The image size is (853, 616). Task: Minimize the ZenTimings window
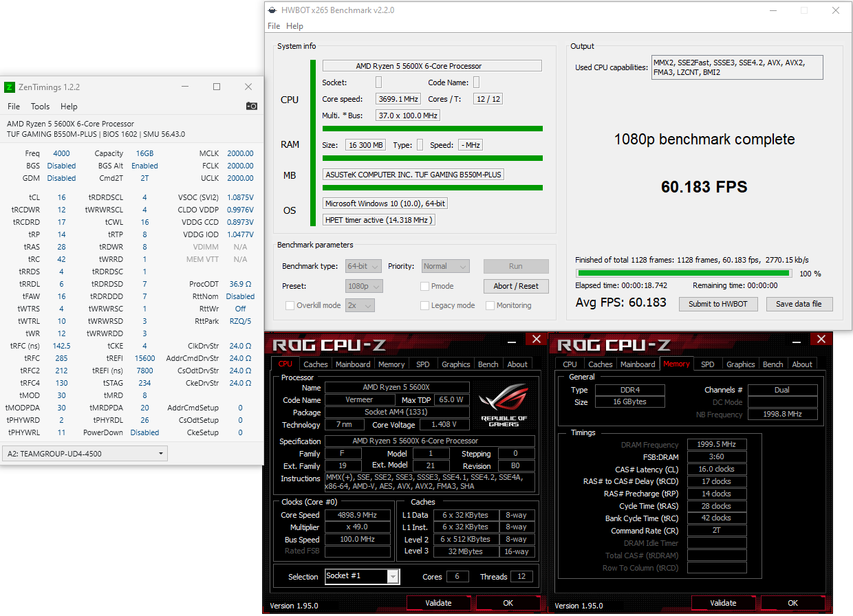[x=185, y=87]
